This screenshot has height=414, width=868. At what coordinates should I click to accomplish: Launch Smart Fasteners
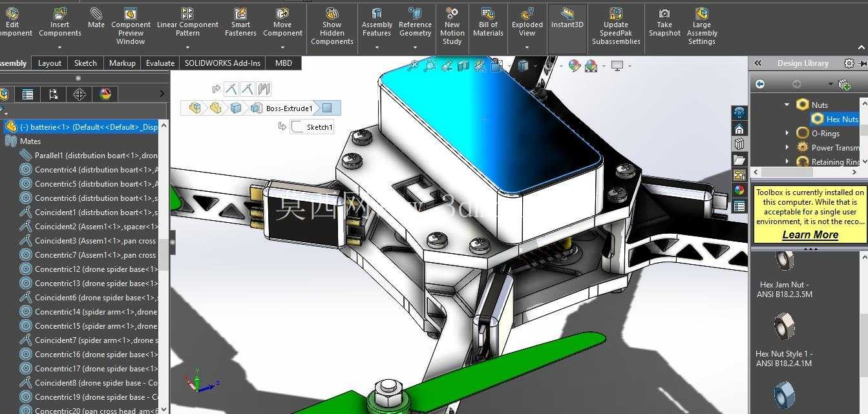click(240, 23)
